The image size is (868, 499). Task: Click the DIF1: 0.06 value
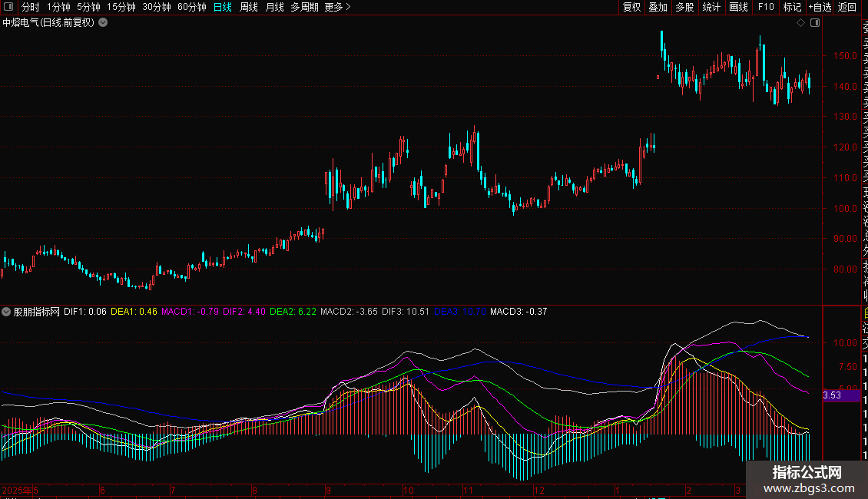tap(85, 312)
